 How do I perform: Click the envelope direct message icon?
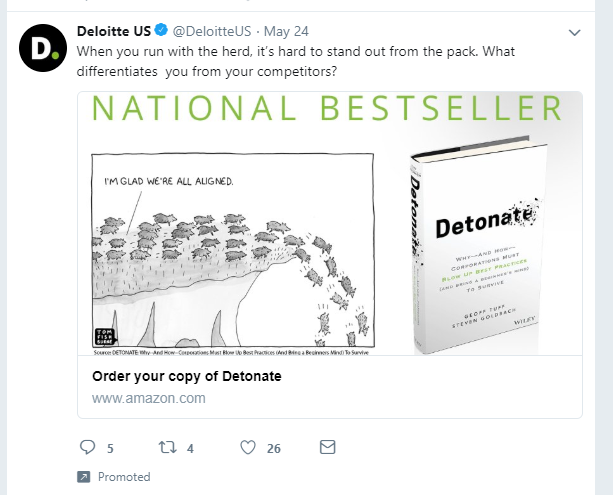tap(327, 447)
